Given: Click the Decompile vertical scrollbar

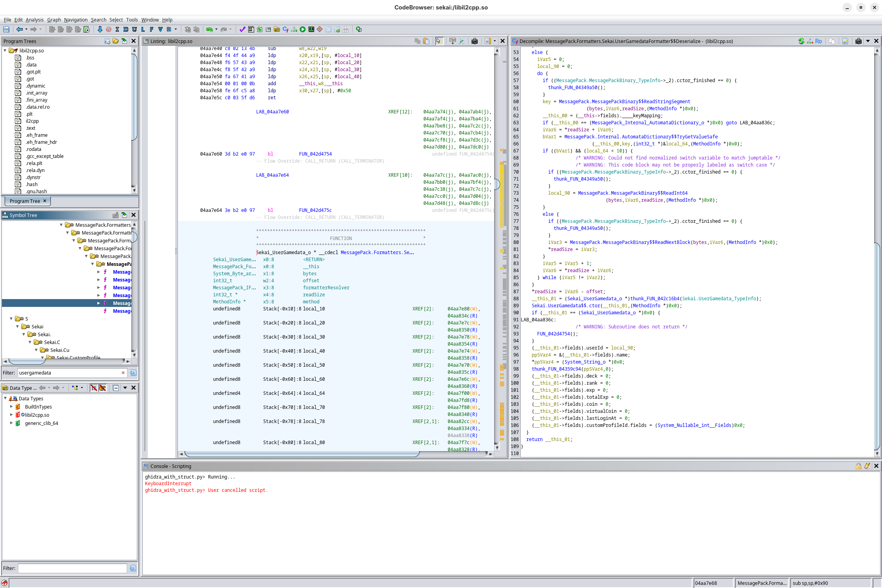Looking at the screenshot, I should tap(877, 252).
